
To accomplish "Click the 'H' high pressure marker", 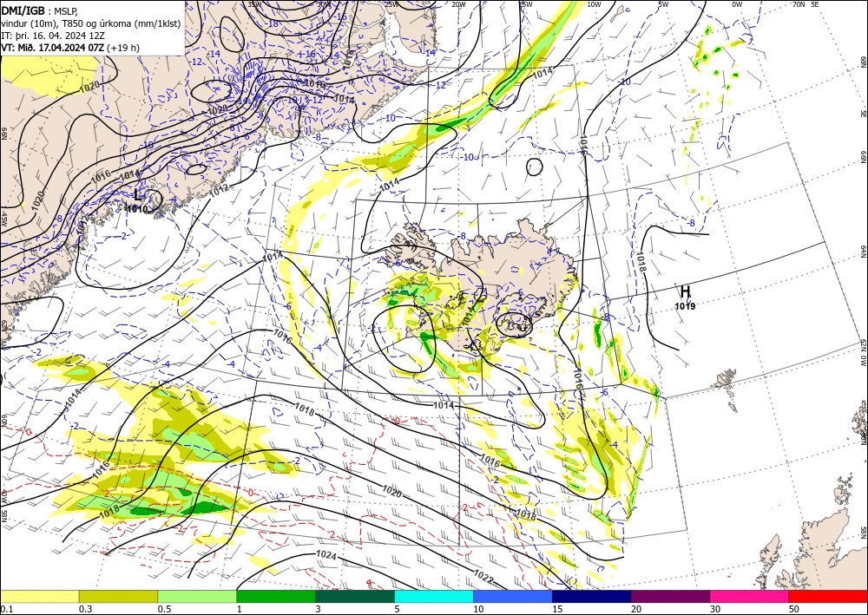I will click(686, 291).
